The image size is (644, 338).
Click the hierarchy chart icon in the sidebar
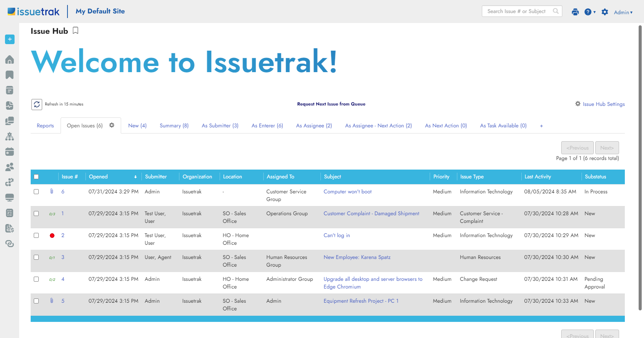tap(10, 136)
